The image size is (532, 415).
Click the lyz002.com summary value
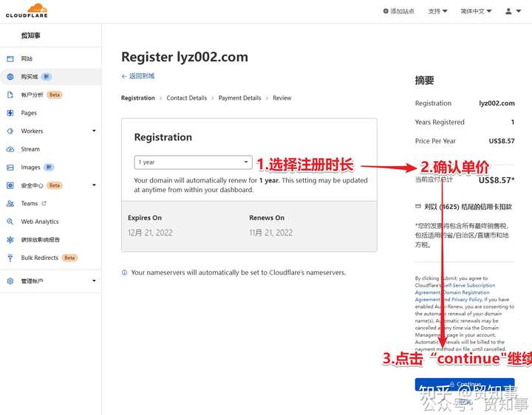pyautogui.click(x=497, y=103)
